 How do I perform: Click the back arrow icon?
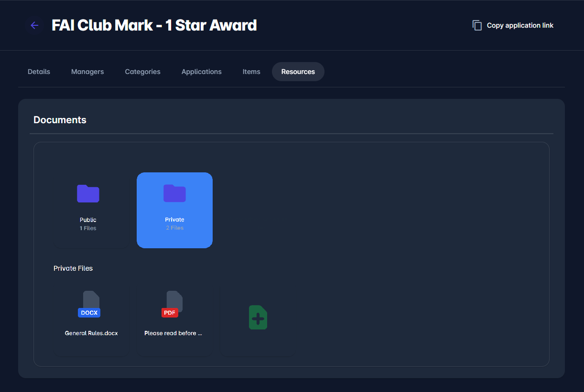click(34, 25)
